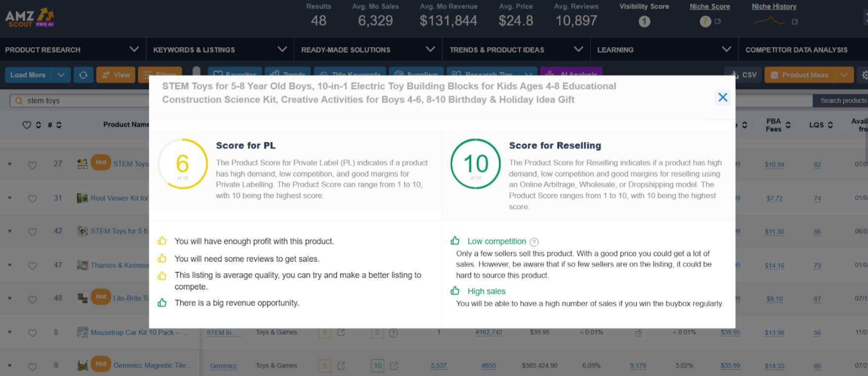The width and height of the screenshot is (868, 376).
Task: Toggle sorting on the # column
Action: click(x=58, y=125)
